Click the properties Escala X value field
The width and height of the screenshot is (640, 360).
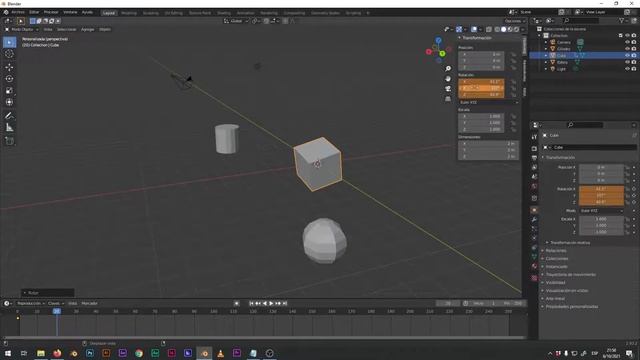click(x=602, y=219)
